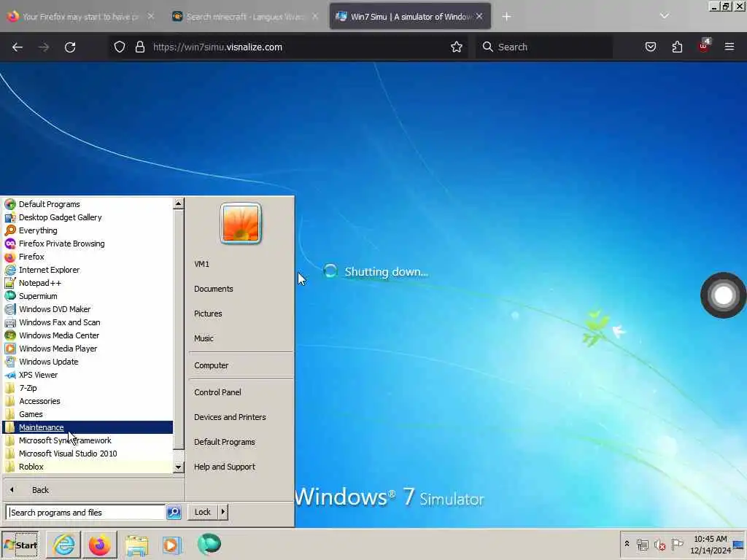Open the Firefox hamburger menu
This screenshot has height=560, width=747.
[729, 47]
